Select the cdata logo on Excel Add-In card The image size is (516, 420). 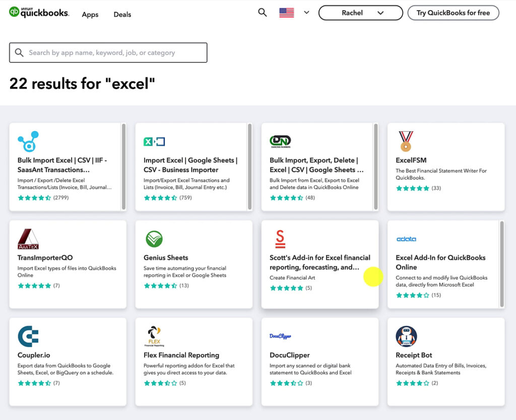coord(406,239)
